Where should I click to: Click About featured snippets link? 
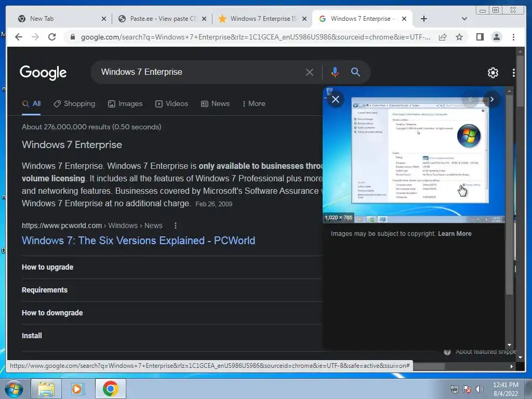tap(485, 352)
